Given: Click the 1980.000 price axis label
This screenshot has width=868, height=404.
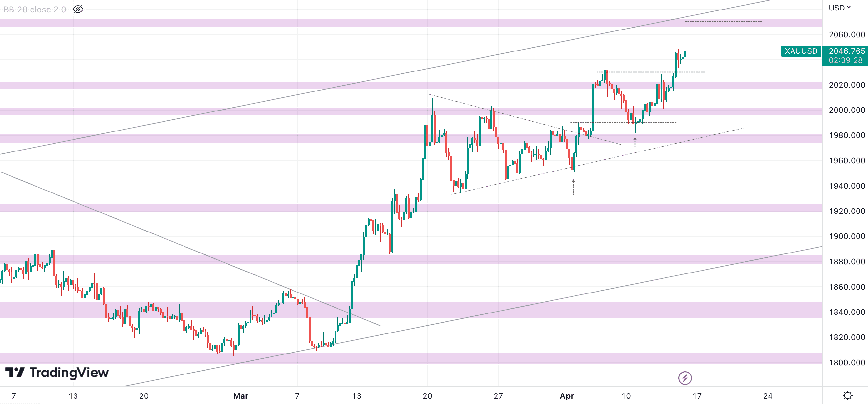Looking at the screenshot, I should (847, 135).
